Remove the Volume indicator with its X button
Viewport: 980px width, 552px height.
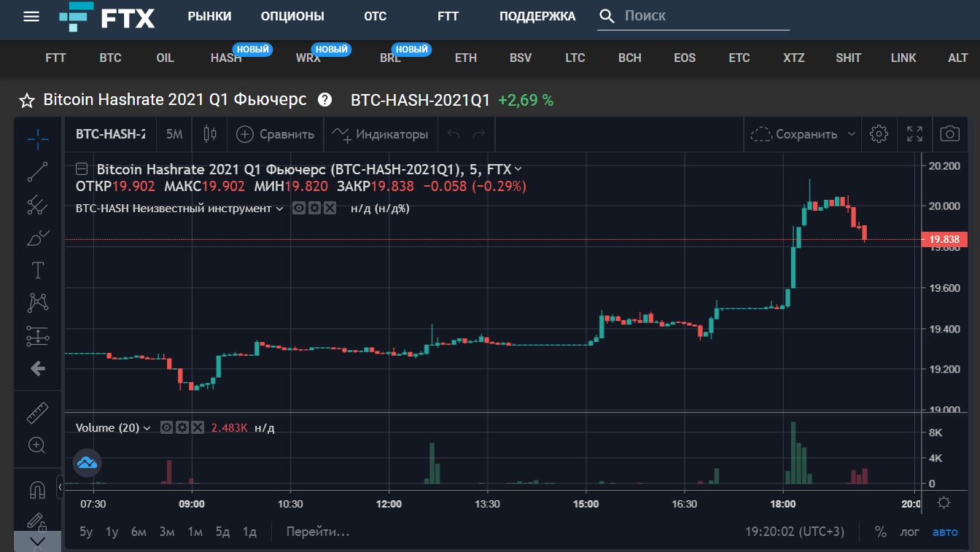(x=198, y=427)
